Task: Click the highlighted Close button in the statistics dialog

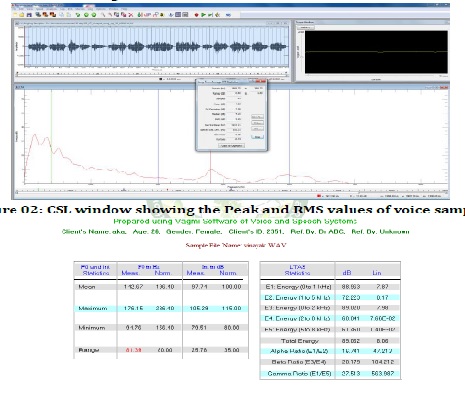Action: click(x=257, y=137)
